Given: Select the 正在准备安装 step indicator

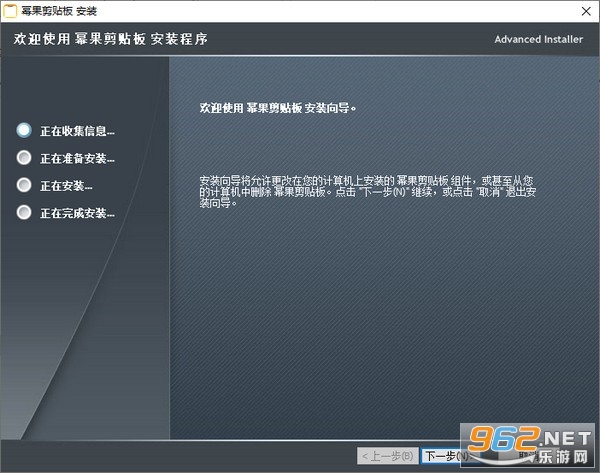Looking at the screenshot, I should (x=24, y=157).
